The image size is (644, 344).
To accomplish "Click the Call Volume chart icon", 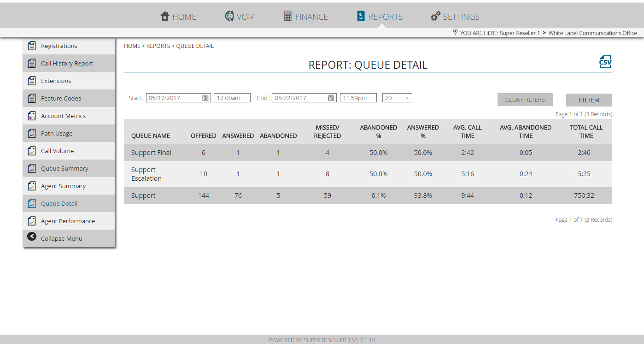I will coord(32,151).
